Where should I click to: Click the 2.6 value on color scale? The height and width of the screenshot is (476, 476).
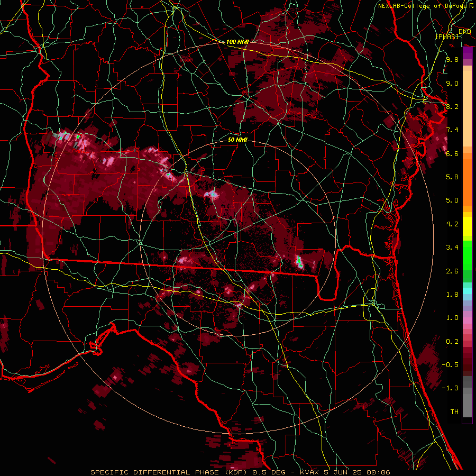pos(452,271)
